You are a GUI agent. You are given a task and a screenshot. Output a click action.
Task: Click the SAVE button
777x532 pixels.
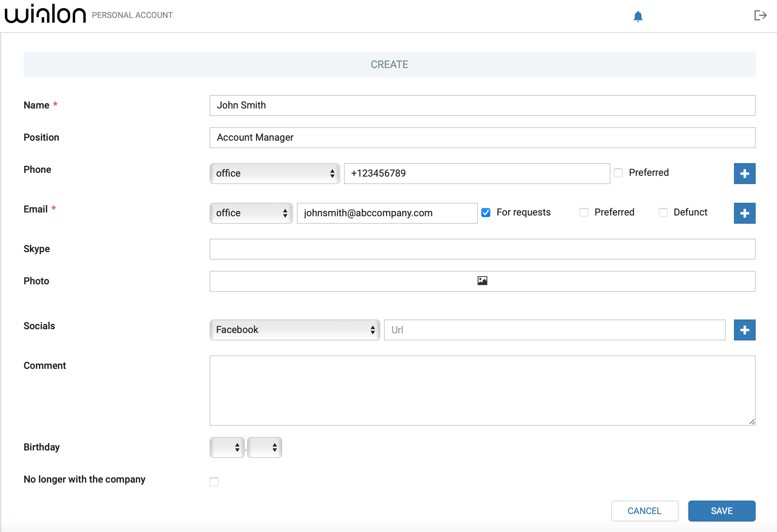click(721, 511)
